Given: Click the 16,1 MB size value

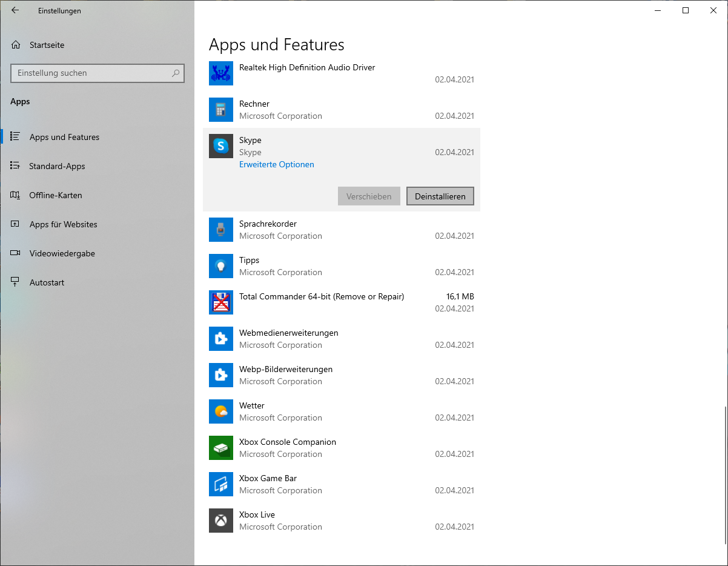Looking at the screenshot, I should [460, 296].
